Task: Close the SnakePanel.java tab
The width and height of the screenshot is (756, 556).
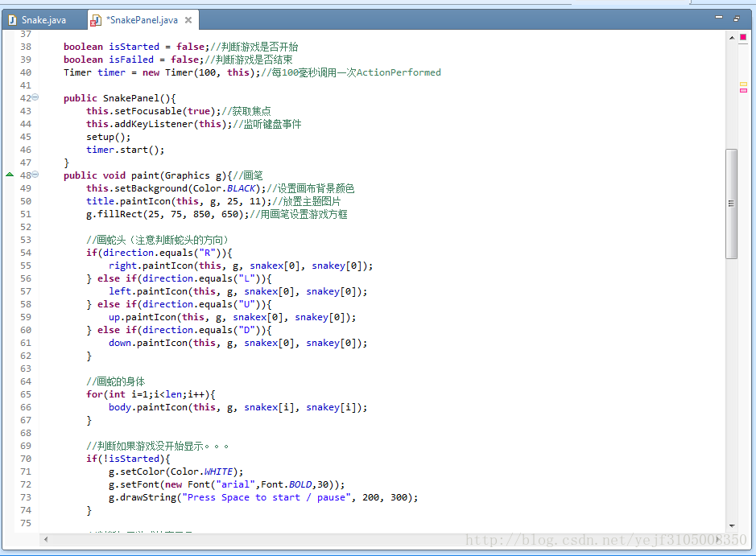Action: click(188, 20)
